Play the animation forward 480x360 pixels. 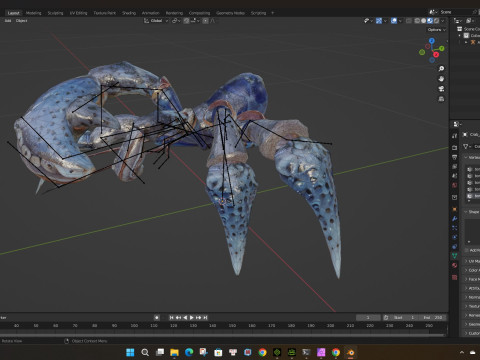(x=192, y=318)
